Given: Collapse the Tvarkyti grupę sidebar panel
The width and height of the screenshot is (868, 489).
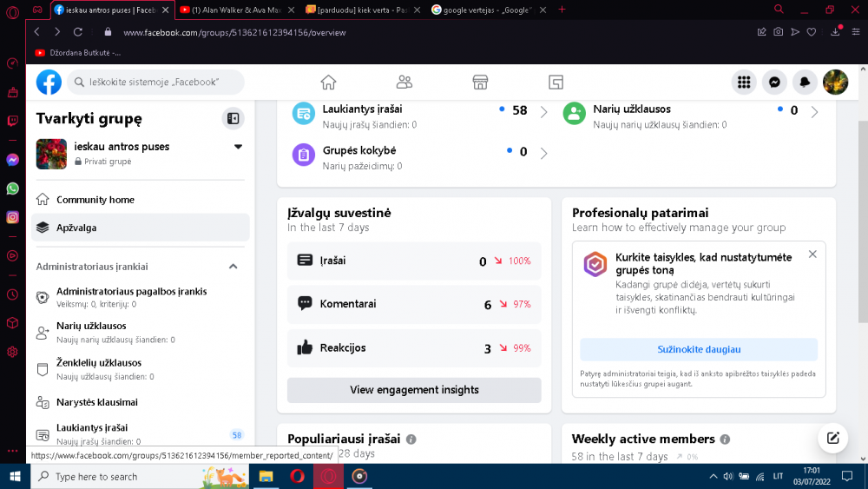Looking at the screenshot, I should [233, 118].
